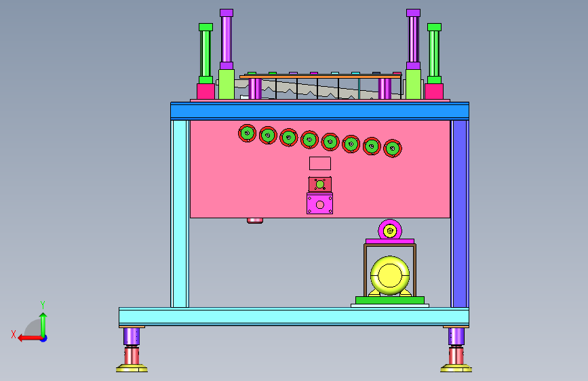Viewport: 588px width, 381px height.
Task: Click the red X axis arrow of the triad
Action: pos(29,338)
